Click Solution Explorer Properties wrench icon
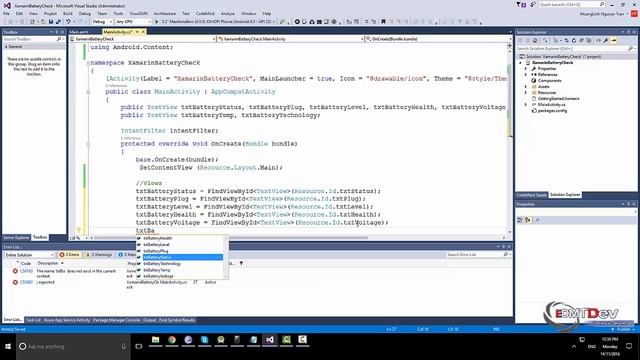This screenshot has height=360, width=640. click(606, 40)
